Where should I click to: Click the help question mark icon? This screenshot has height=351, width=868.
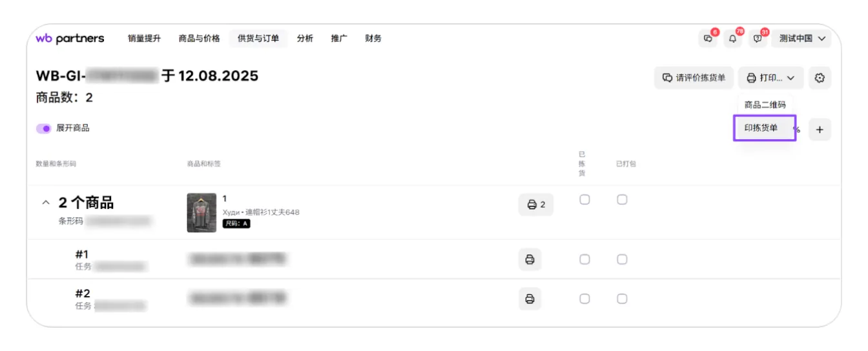click(758, 39)
